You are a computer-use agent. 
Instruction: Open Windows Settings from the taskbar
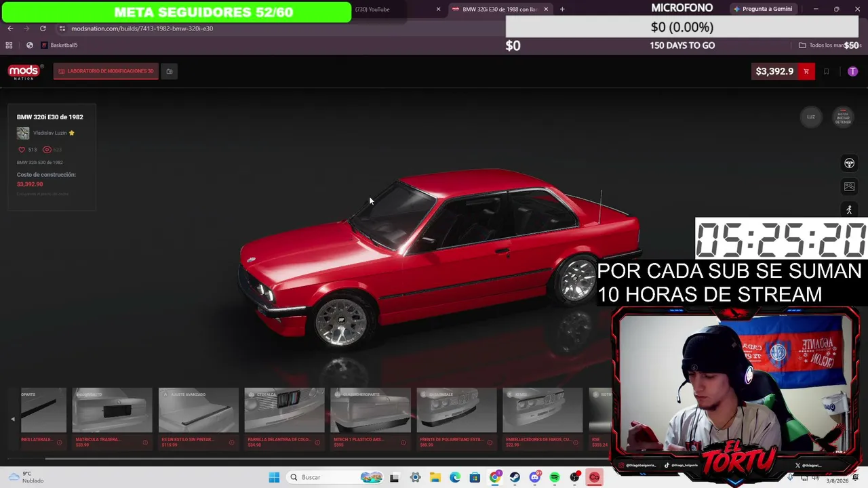pos(416,477)
